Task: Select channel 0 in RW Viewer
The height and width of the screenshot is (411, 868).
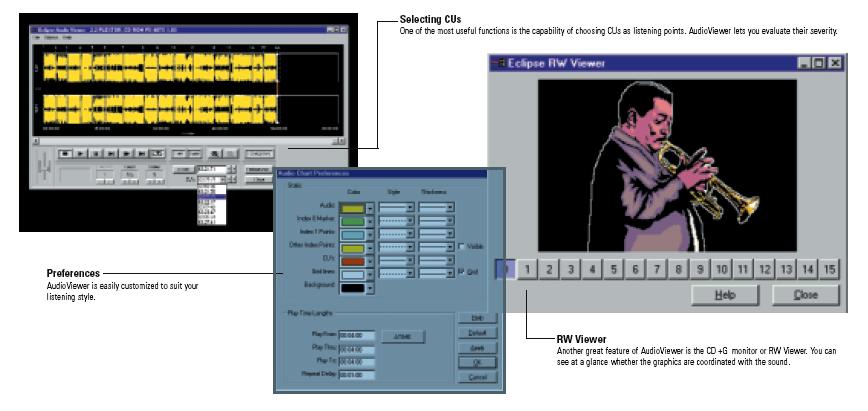Action: pyautogui.click(x=505, y=270)
